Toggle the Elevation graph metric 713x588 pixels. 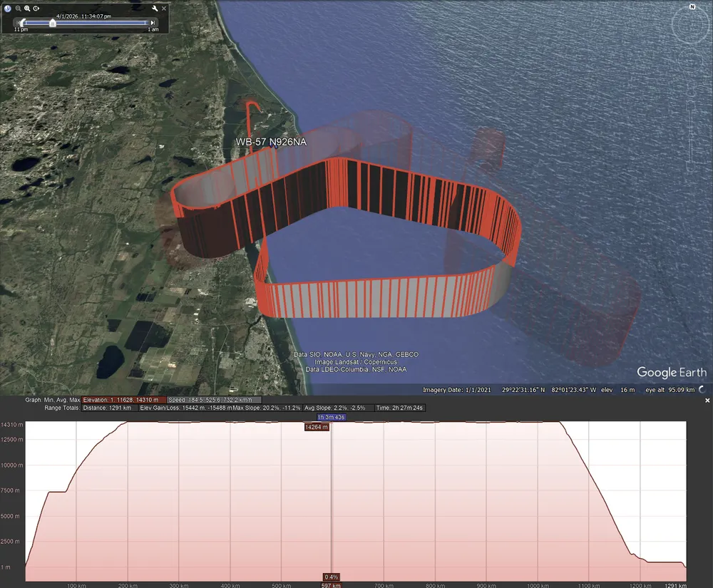tap(124, 400)
